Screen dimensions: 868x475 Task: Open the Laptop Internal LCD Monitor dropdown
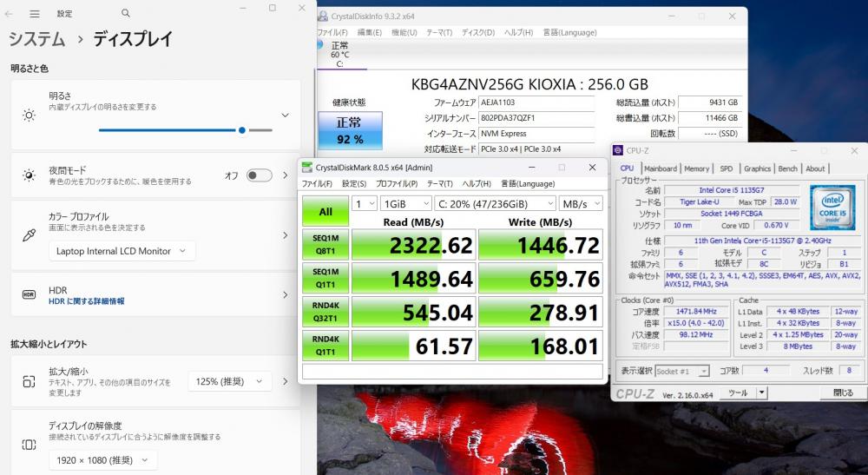pos(122,251)
